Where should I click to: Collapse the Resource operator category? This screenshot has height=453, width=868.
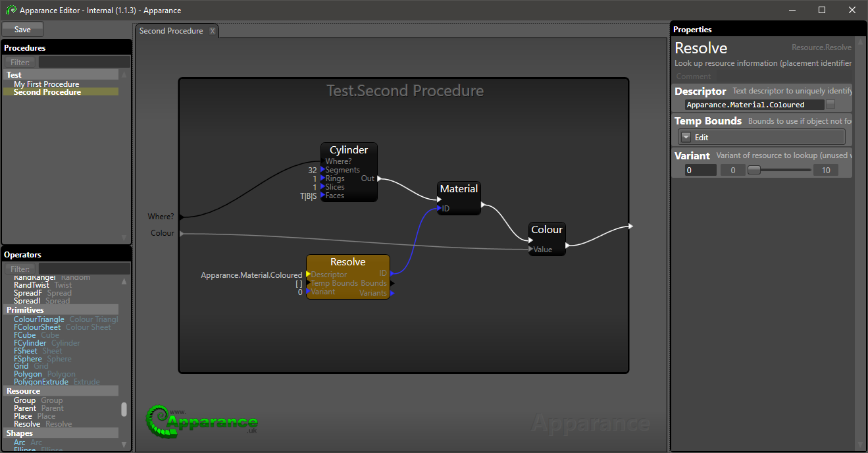(23, 391)
